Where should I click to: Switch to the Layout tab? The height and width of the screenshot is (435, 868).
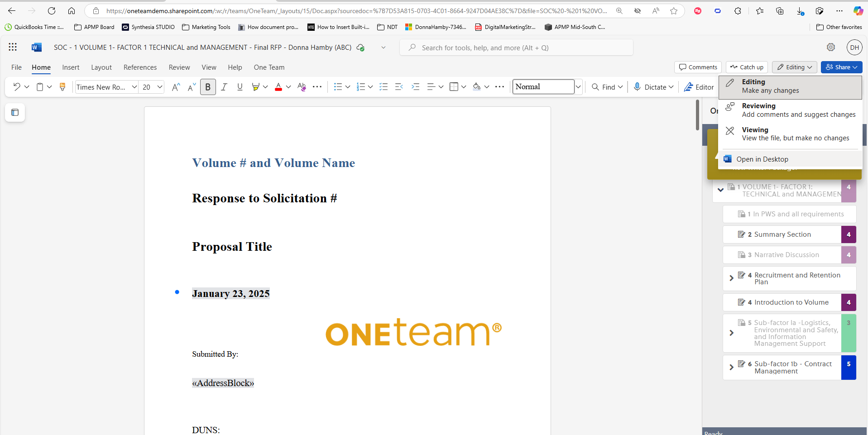(x=101, y=67)
